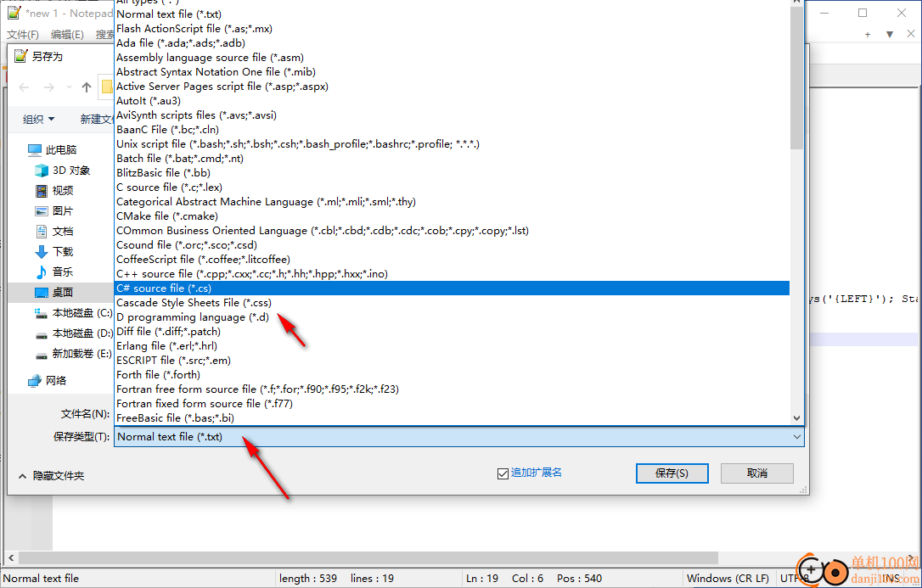Select Active Server Pages script file
This screenshot has height=588, width=922.
[x=452, y=87]
